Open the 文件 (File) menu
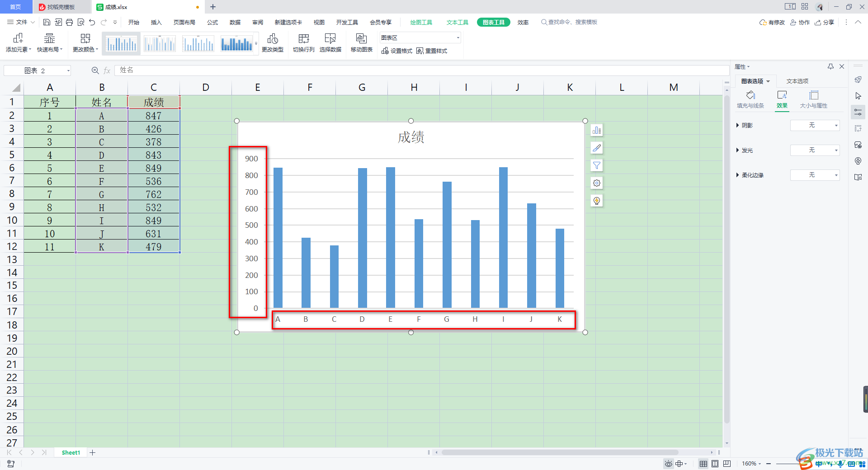This screenshot has width=868, height=470. tap(21, 22)
